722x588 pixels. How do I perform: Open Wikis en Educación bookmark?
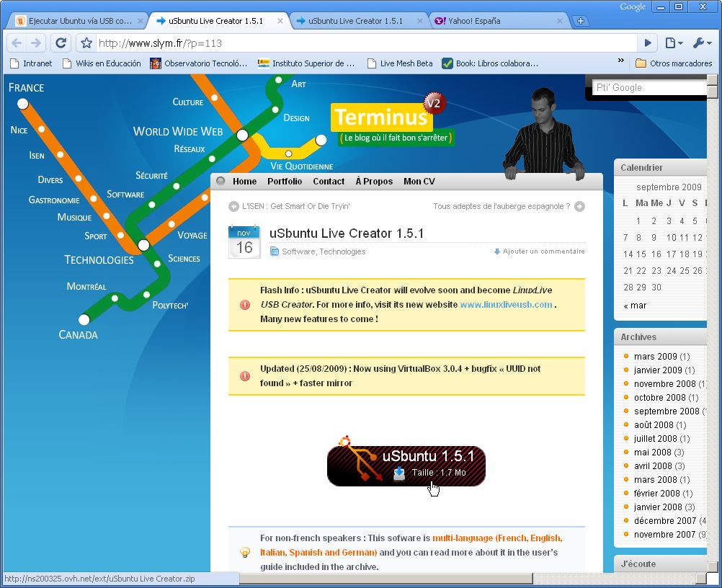pyautogui.click(x=102, y=63)
